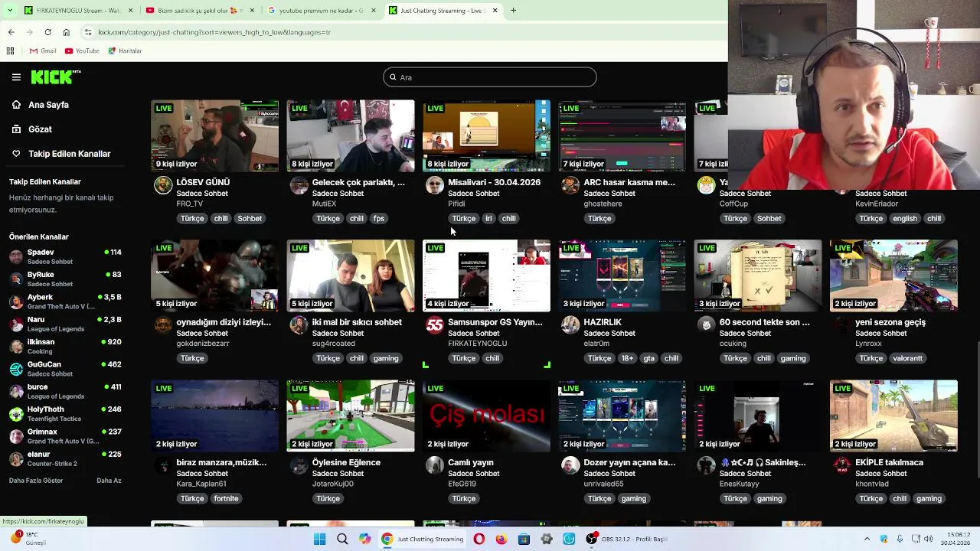980x551 pixels.
Task: Open Gözat menu item
Action: pyautogui.click(x=40, y=129)
